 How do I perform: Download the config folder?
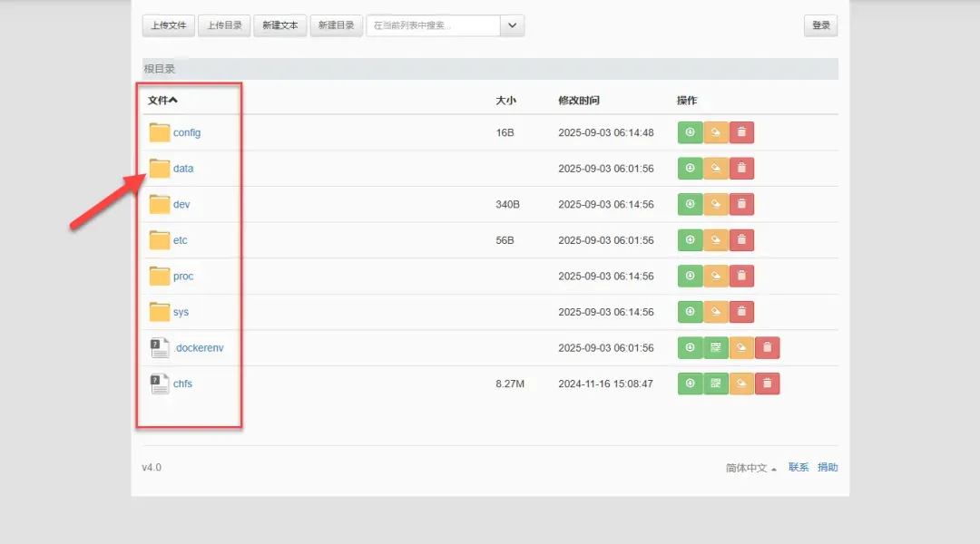pyautogui.click(x=690, y=132)
